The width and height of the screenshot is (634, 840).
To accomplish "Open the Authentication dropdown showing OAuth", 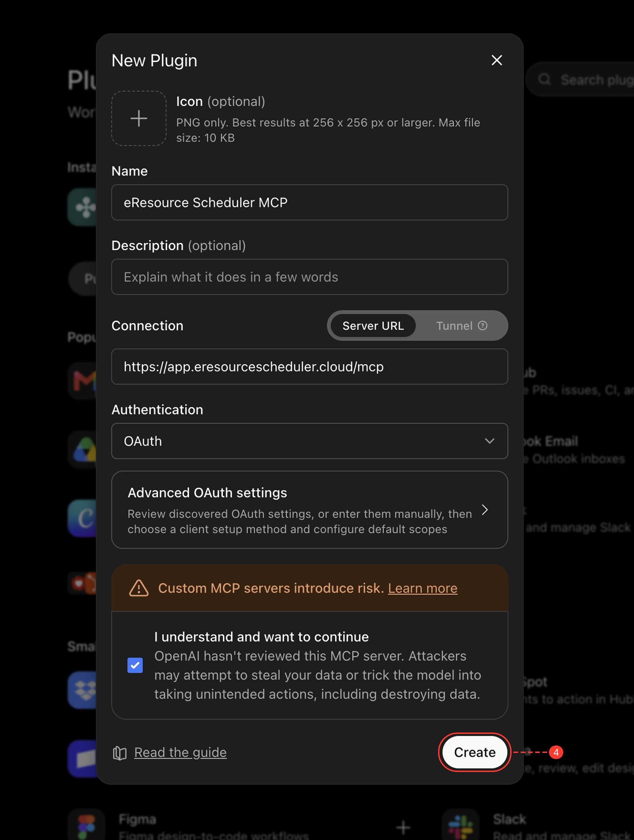I will 309,441.
